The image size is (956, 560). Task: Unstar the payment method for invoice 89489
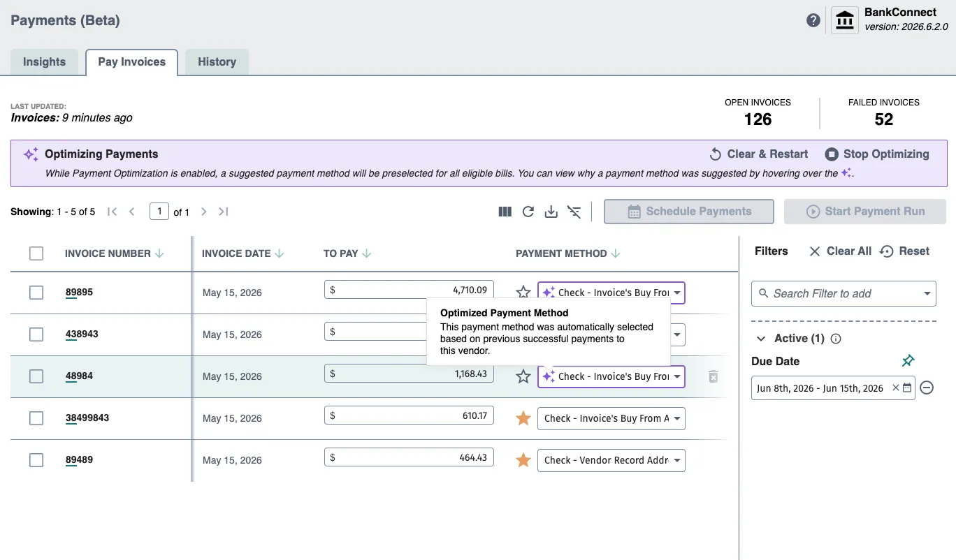coord(523,460)
